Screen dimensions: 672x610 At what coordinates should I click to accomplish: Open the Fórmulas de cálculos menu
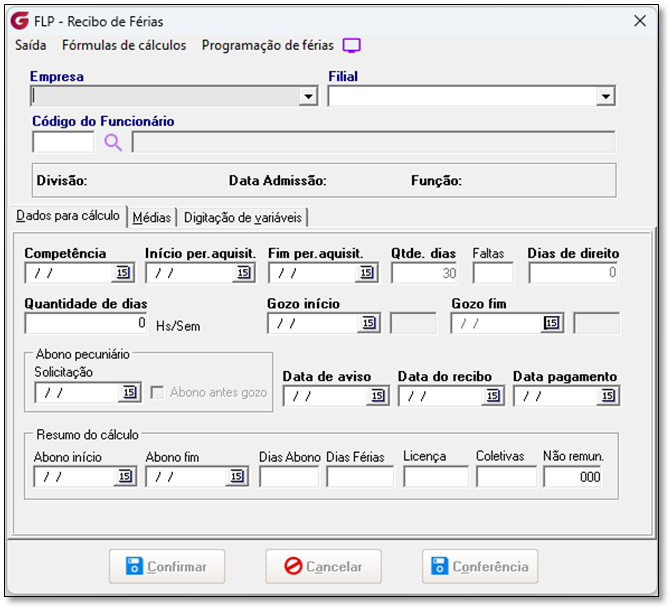click(124, 45)
